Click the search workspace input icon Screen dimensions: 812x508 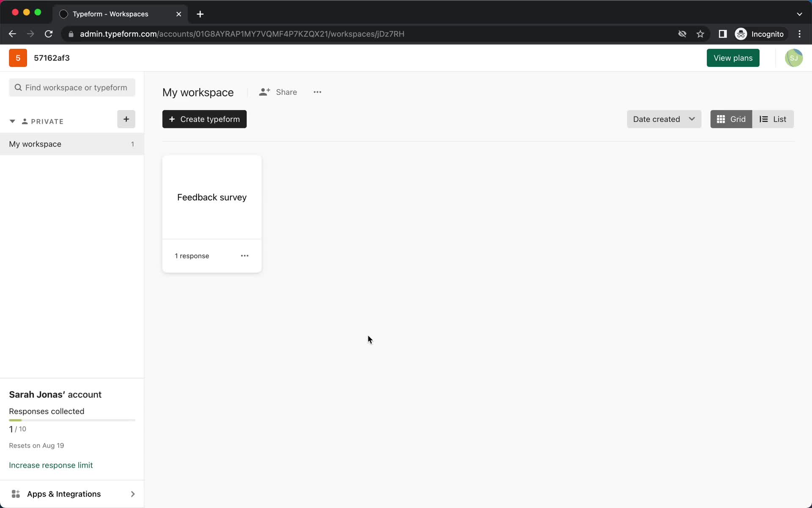pyautogui.click(x=18, y=87)
